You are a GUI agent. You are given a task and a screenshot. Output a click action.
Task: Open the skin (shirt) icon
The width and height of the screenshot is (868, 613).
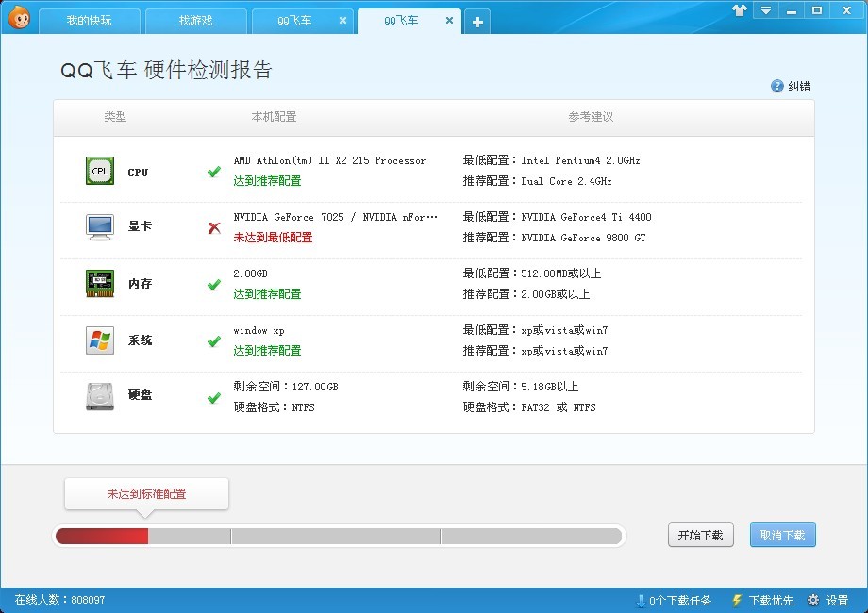tap(740, 10)
